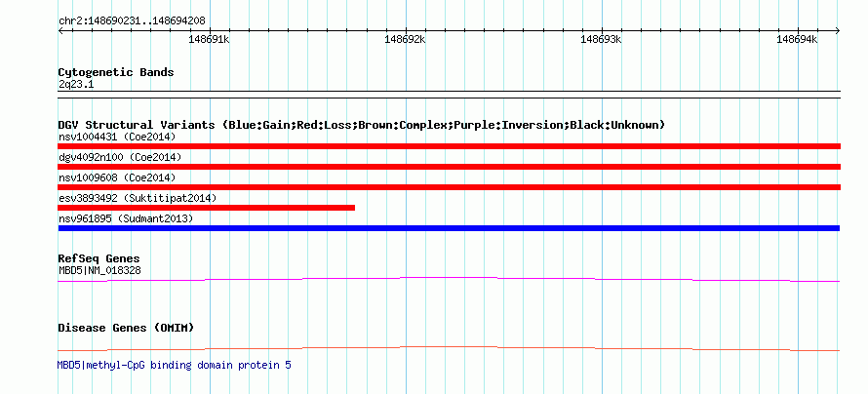Click the 148691k ruler position
This screenshot has height=394, width=868.
[x=210, y=40]
